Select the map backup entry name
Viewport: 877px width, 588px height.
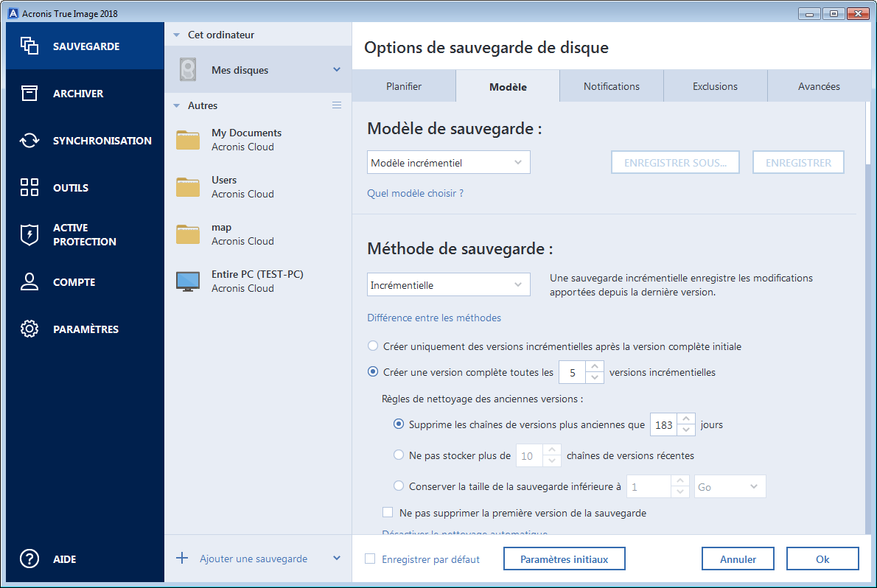click(x=222, y=227)
